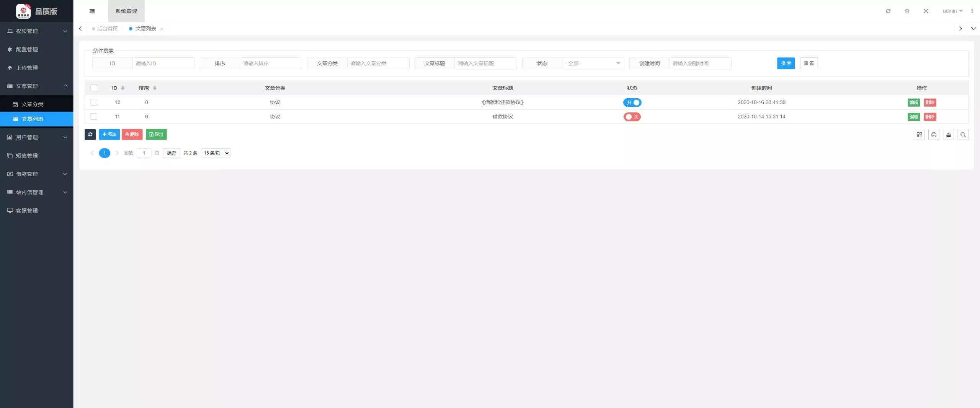Check the select-all checkbox in table header
Image resolution: width=980 pixels, height=408 pixels.
94,88
